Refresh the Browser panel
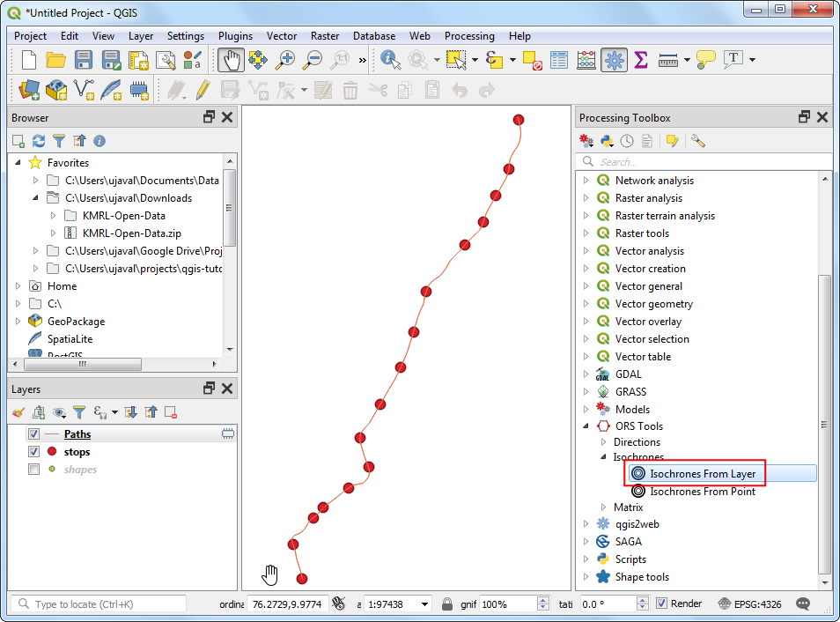The width and height of the screenshot is (840, 622). coord(39,141)
